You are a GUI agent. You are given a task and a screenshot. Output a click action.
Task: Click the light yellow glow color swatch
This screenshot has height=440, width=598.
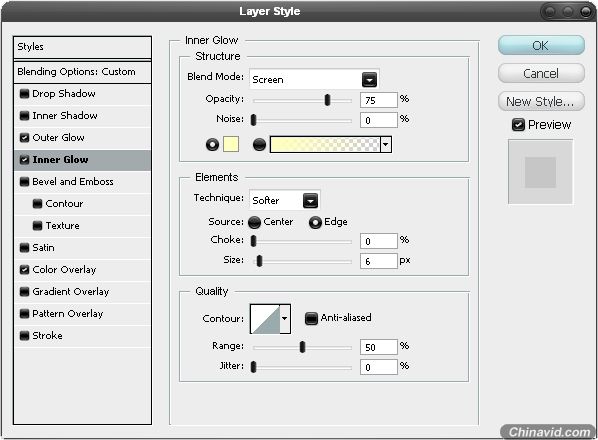(x=231, y=145)
